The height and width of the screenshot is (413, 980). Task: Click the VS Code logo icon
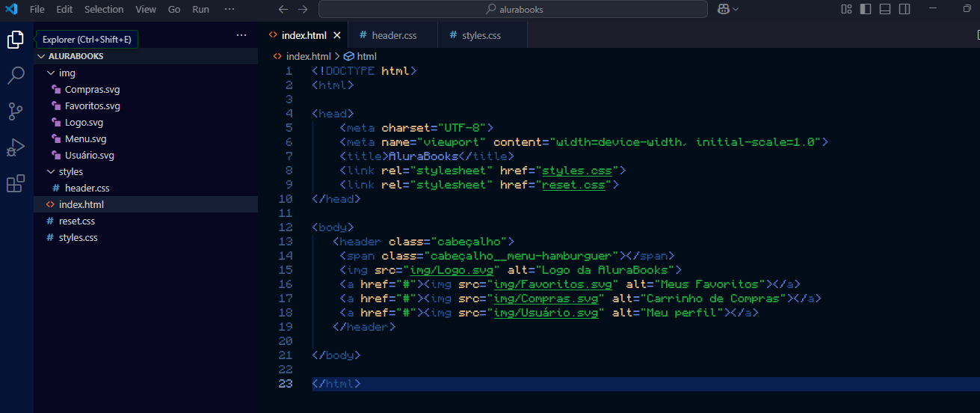(x=11, y=9)
